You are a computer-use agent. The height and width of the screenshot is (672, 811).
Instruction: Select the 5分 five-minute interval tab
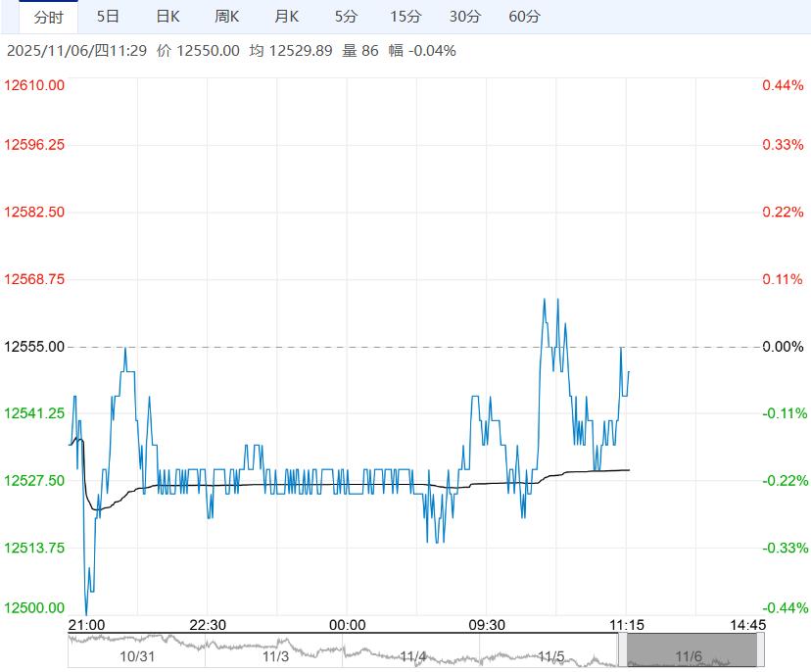pyautogui.click(x=346, y=17)
